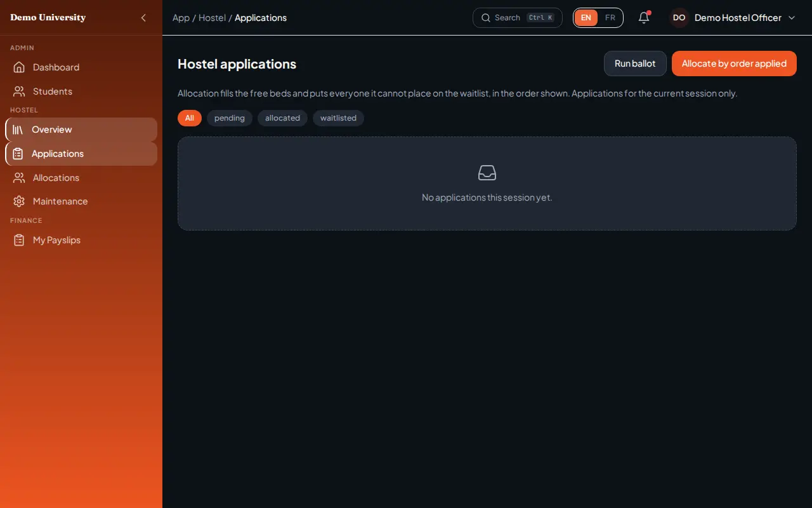Switch language to EN
Image resolution: width=812 pixels, height=508 pixels.
(x=586, y=18)
